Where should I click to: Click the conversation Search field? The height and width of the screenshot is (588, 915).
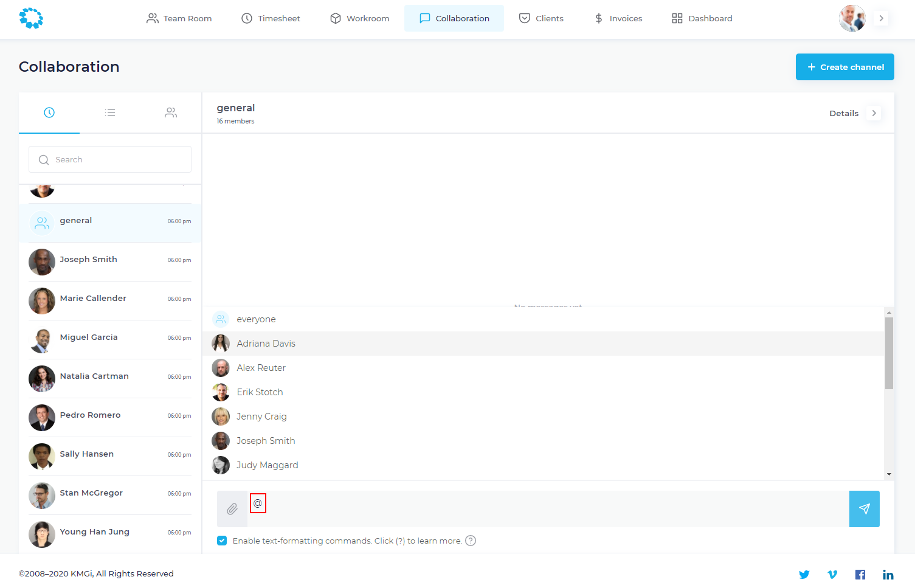[x=110, y=159]
